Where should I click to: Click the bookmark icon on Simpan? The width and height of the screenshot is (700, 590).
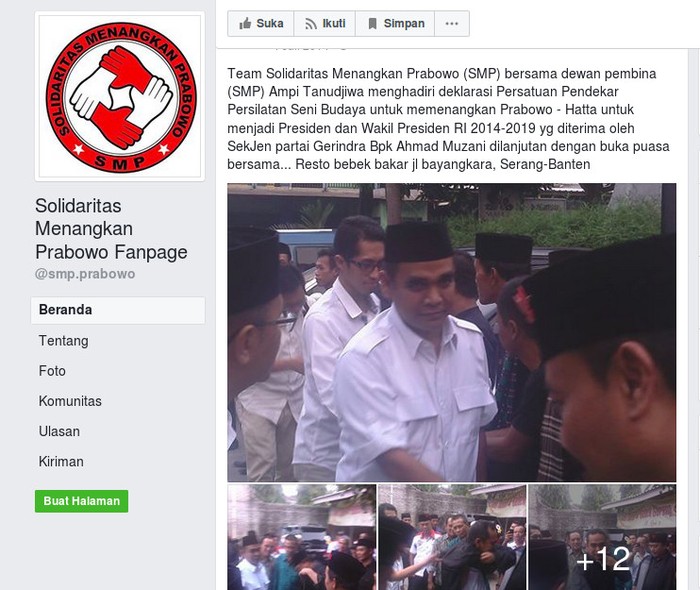[372, 24]
